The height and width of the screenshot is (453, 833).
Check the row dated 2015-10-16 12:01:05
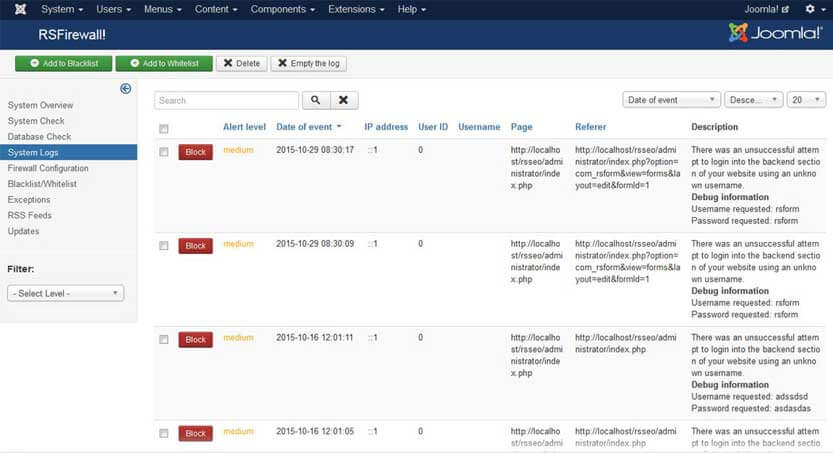pos(164,433)
